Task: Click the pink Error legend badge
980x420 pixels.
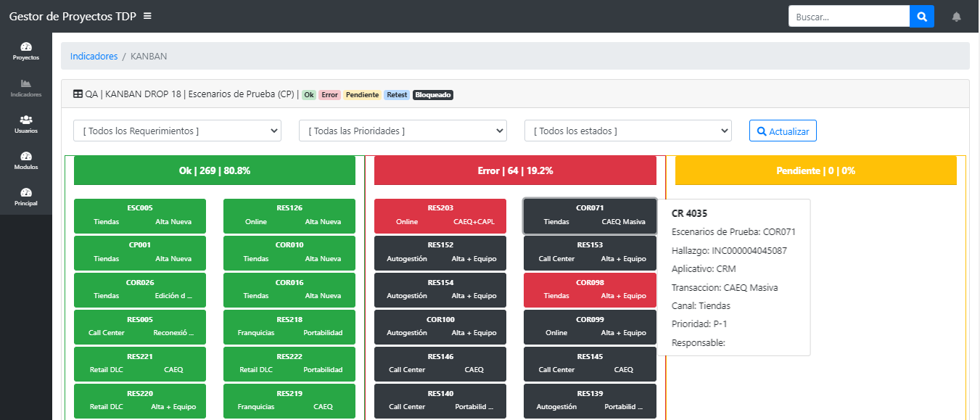Action: click(330, 95)
